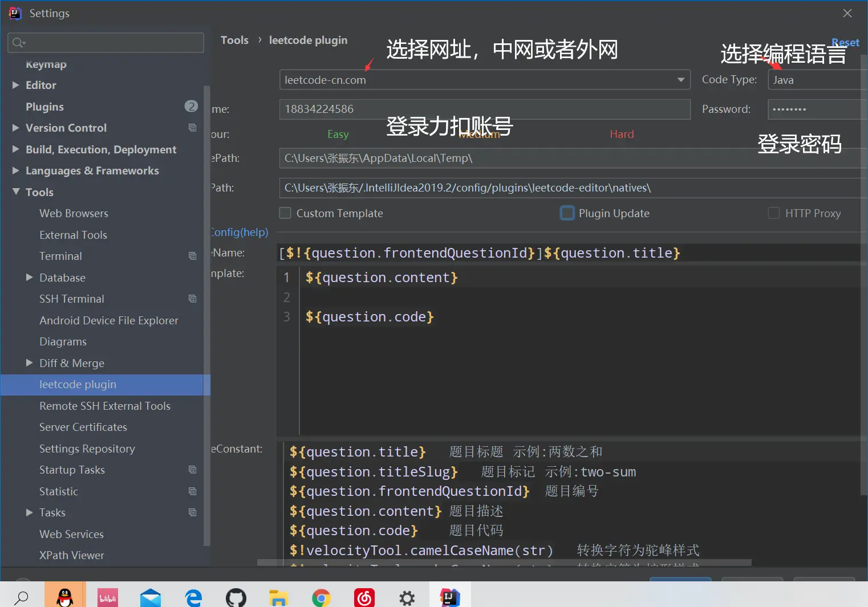Click the magnifier icon in settings search
Viewport: 868px width, 607px height.
pyautogui.click(x=19, y=43)
